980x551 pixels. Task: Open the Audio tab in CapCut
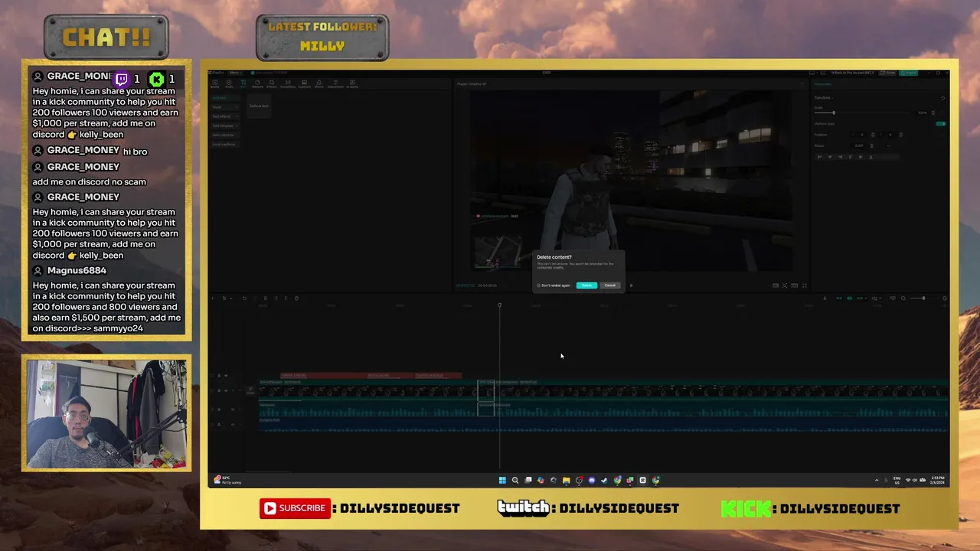tap(229, 83)
